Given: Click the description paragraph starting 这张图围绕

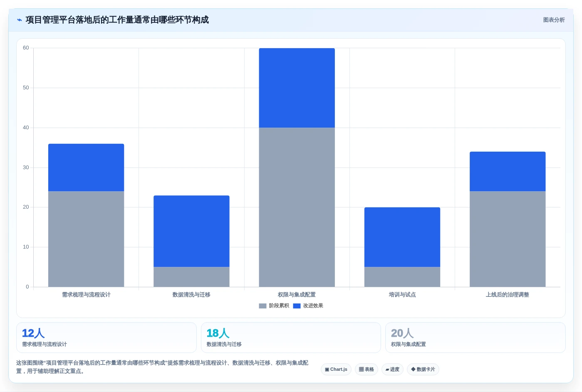Looking at the screenshot, I should (x=162, y=367).
